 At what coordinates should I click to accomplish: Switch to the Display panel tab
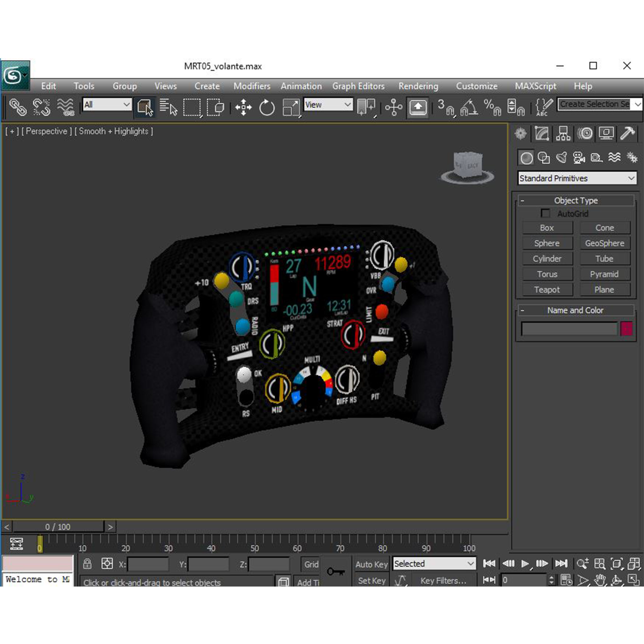point(606,134)
